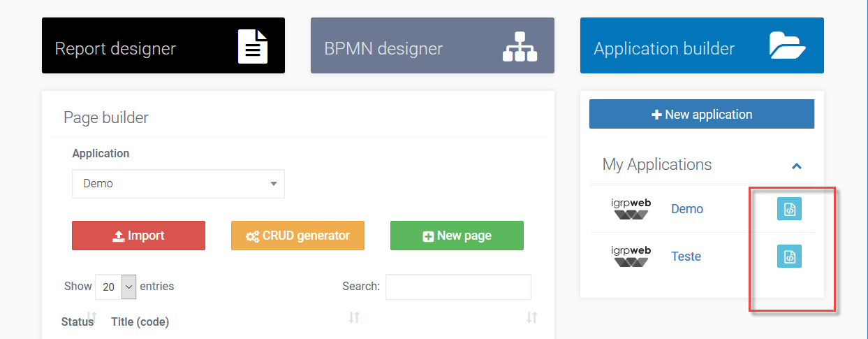
Task: Click the code file icon for Teste
Action: pyautogui.click(x=789, y=257)
